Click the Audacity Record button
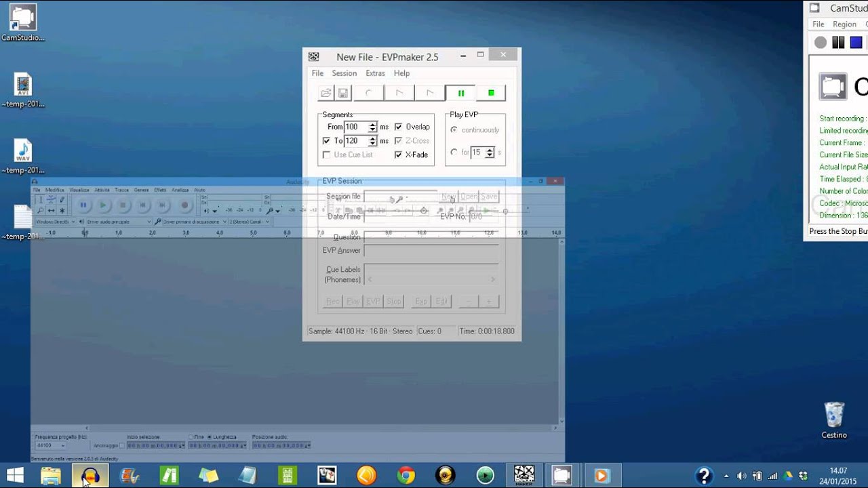 pyautogui.click(x=184, y=205)
